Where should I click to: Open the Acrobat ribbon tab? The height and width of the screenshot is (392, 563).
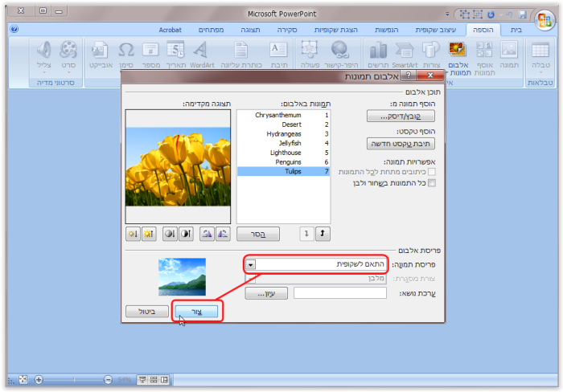(170, 29)
